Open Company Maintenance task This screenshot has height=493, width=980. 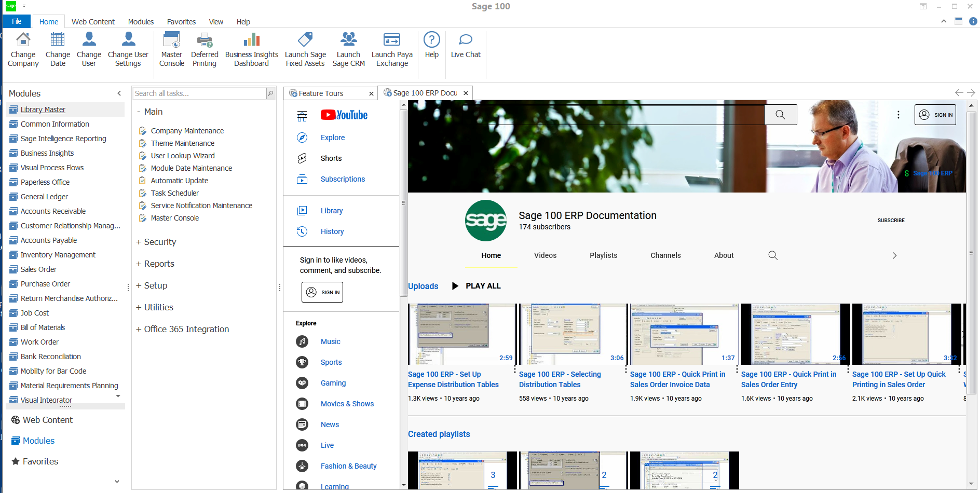187,131
